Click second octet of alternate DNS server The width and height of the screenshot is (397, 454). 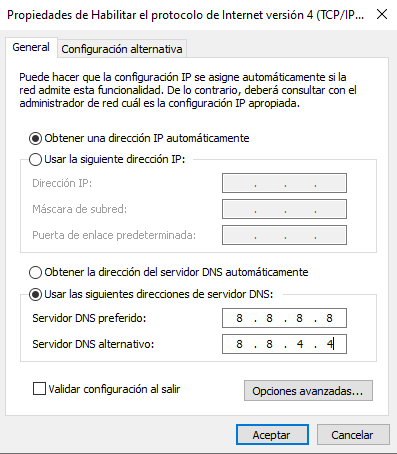(x=269, y=344)
